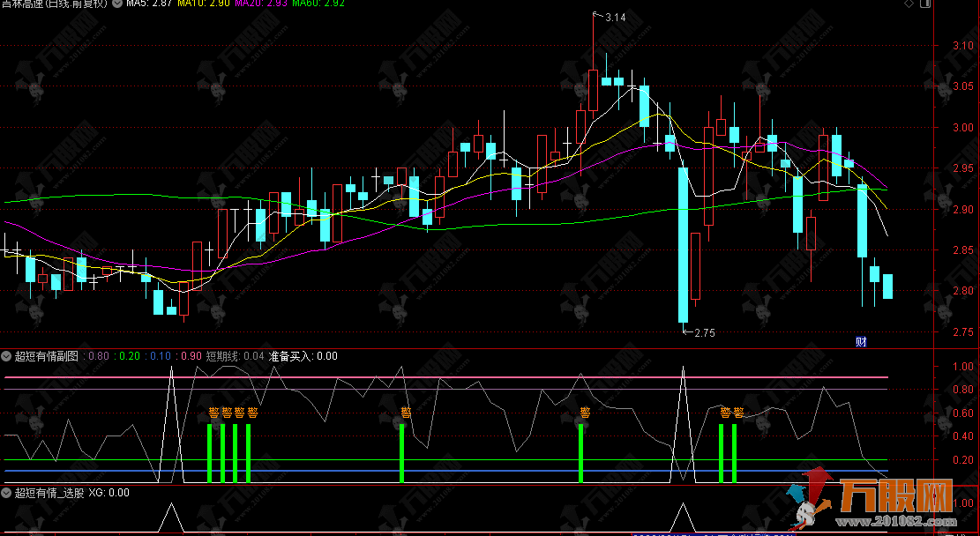Click the blue 财 finance marker

coord(862,342)
